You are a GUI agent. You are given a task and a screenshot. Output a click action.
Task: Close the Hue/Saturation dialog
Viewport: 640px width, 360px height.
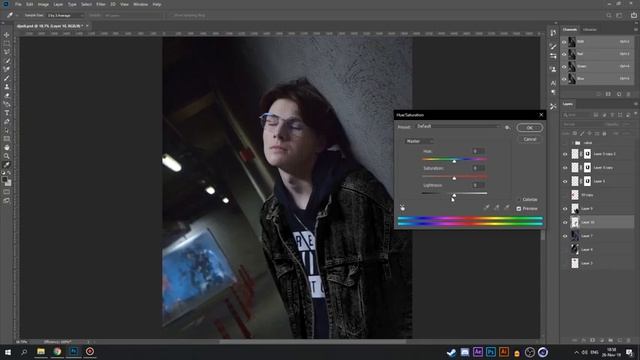(541, 115)
